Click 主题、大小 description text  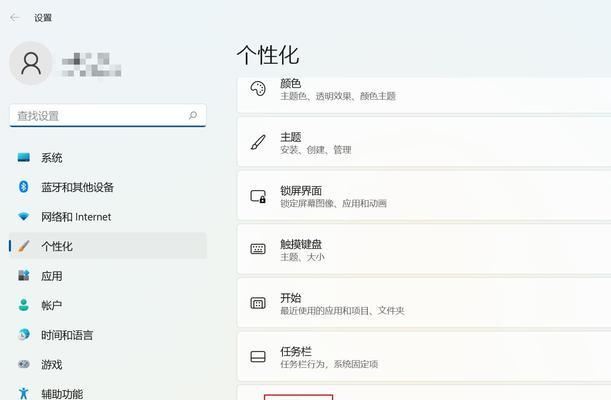click(302, 257)
